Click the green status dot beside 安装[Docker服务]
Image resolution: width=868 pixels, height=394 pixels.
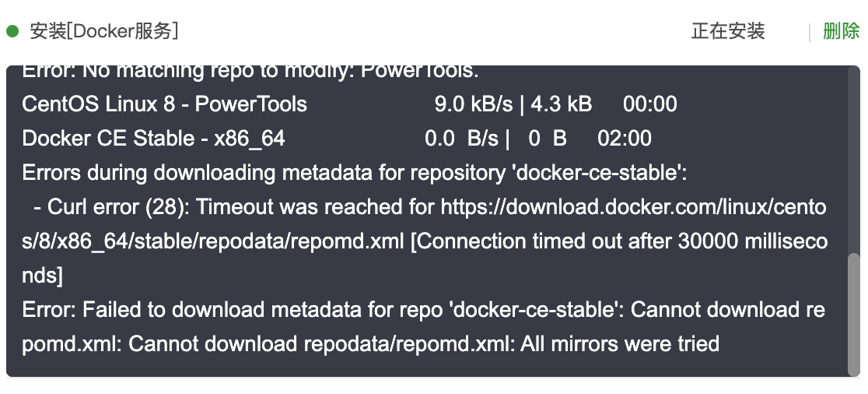[12, 31]
